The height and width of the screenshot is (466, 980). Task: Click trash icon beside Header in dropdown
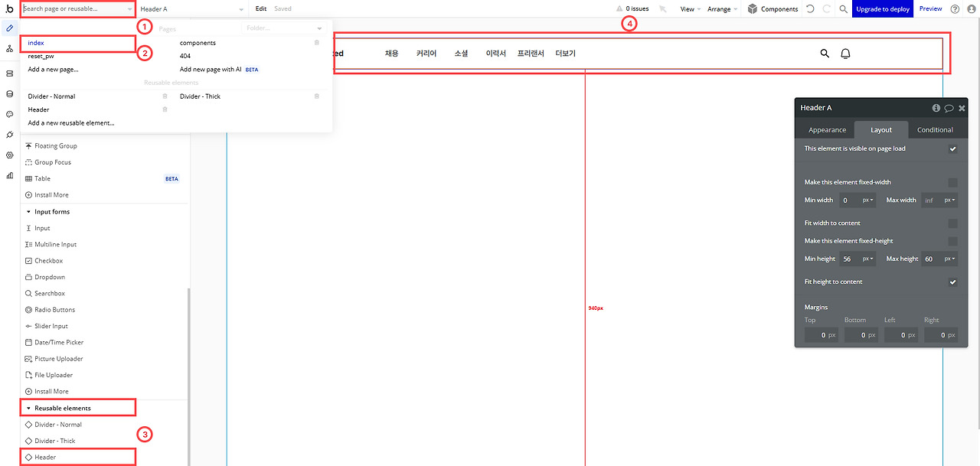[x=165, y=109]
